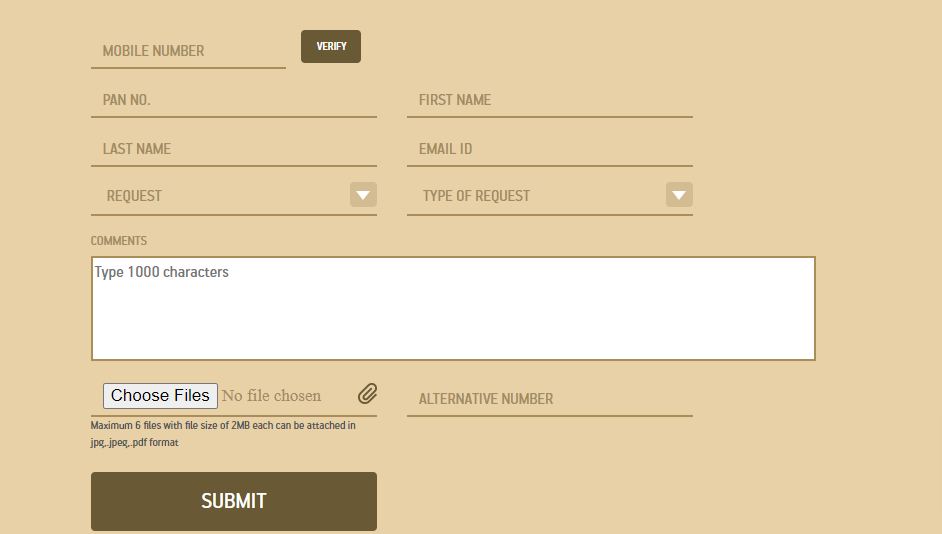Screen dimensions: 942x534
Task: Click the Email ID field
Action: pyautogui.click(x=550, y=149)
